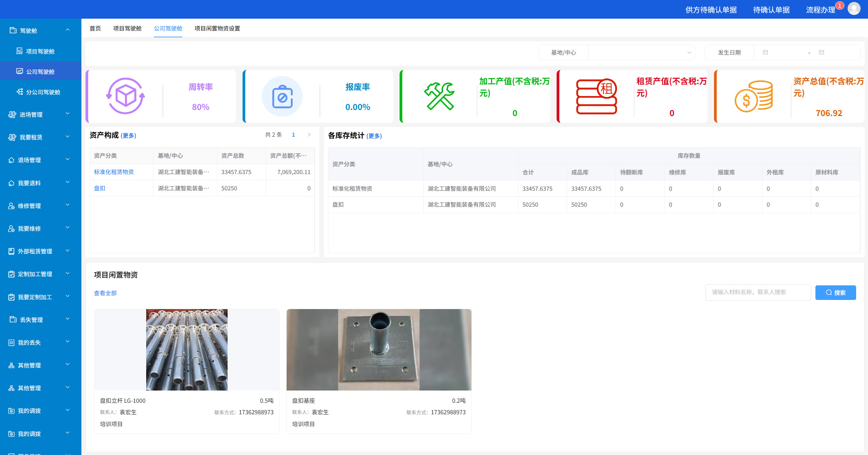The width and height of the screenshot is (868, 455).
Task: Click the 维修管理 menu icon
Action: (x=11, y=206)
